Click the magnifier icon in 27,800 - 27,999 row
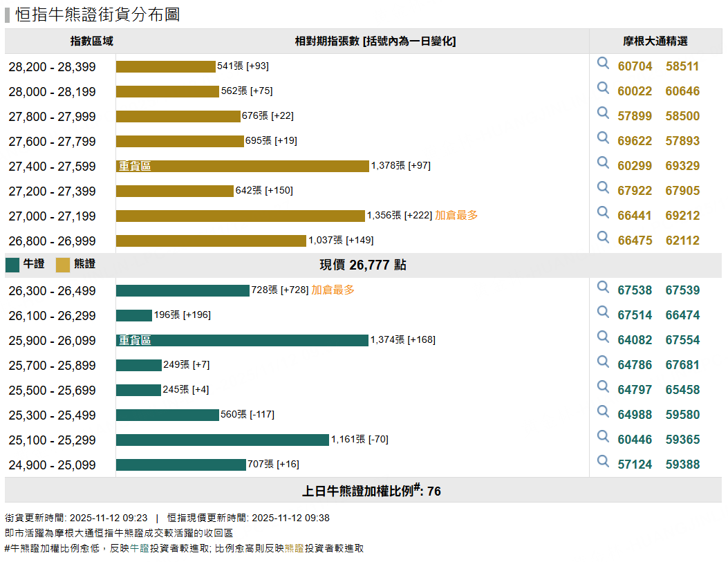 click(x=603, y=113)
